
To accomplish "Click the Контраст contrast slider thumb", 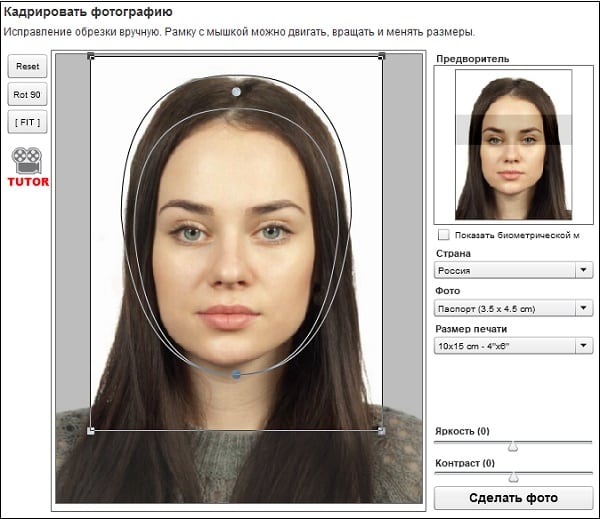I will (514, 477).
